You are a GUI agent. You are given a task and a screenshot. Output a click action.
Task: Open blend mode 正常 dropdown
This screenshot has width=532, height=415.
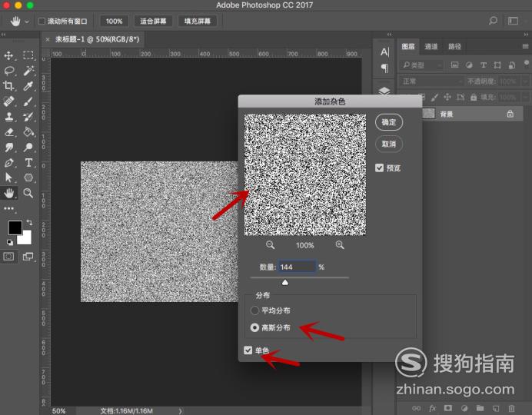[431, 81]
